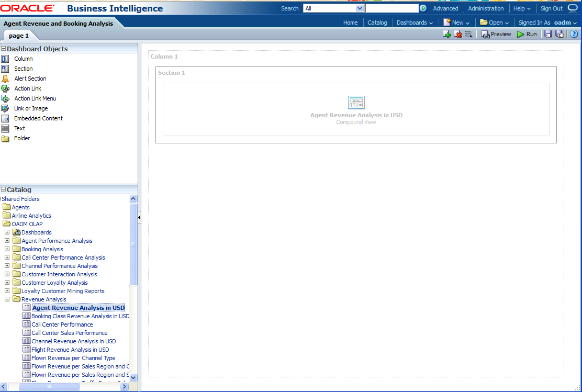Image resolution: width=582 pixels, height=392 pixels.
Task: Open the Search scope dropdown
Action: tap(360, 8)
